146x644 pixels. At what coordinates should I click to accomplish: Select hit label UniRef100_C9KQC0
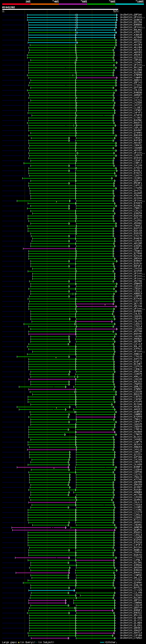point(131,138)
